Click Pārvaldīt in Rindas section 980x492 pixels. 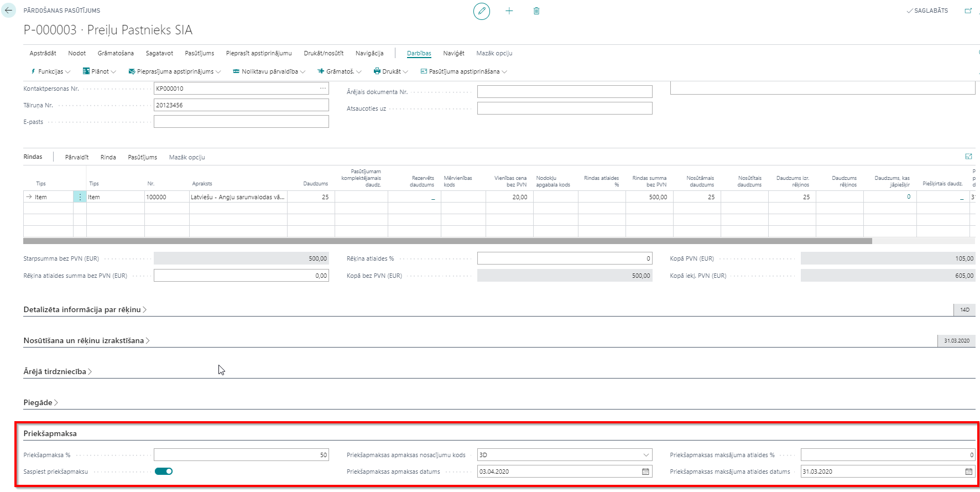click(x=77, y=157)
